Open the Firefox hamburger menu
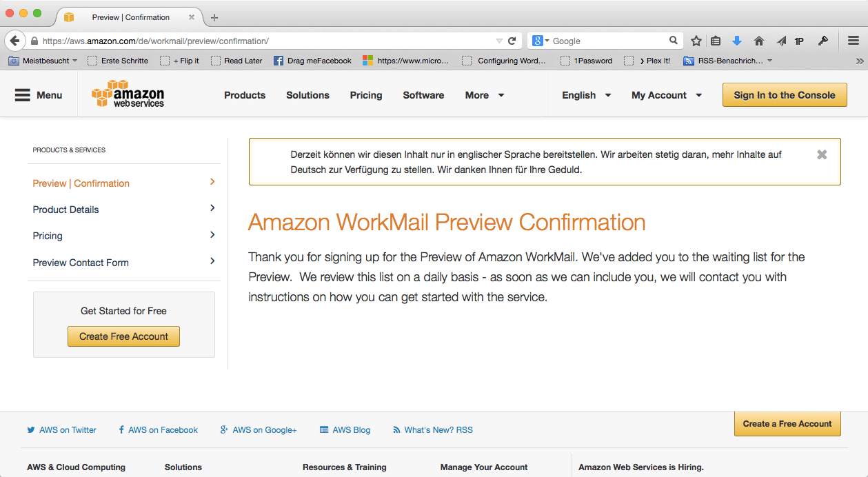868x477 pixels. pyautogui.click(x=854, y=41)
